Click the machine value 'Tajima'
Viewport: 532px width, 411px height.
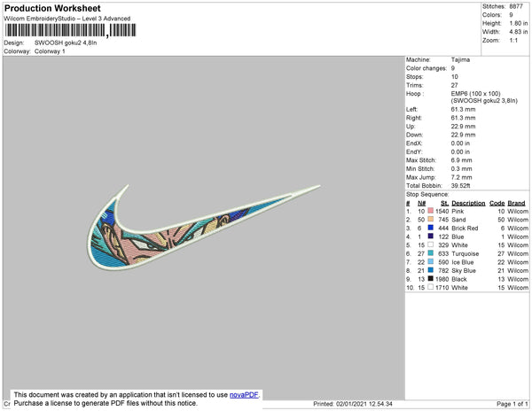pyautogui.click(x=460, y=59)
